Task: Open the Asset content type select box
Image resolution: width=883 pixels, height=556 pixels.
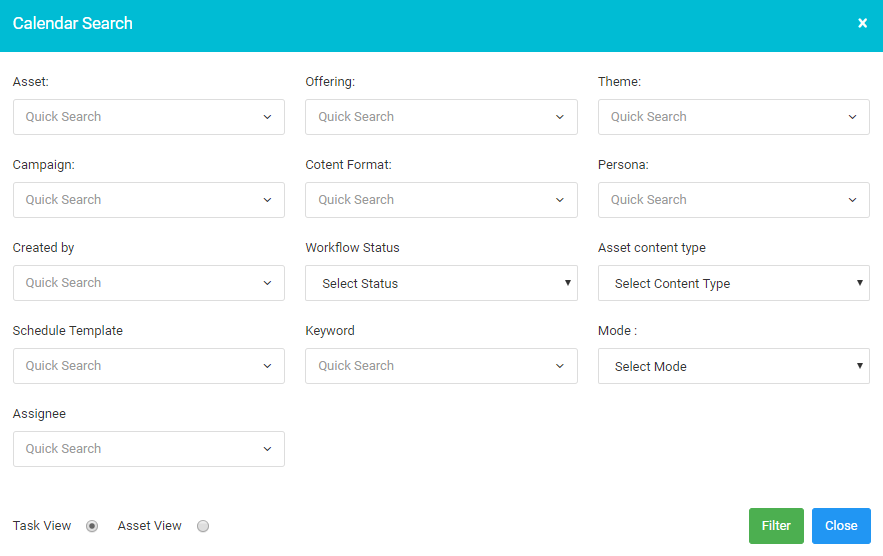Action: click(734, 283)
